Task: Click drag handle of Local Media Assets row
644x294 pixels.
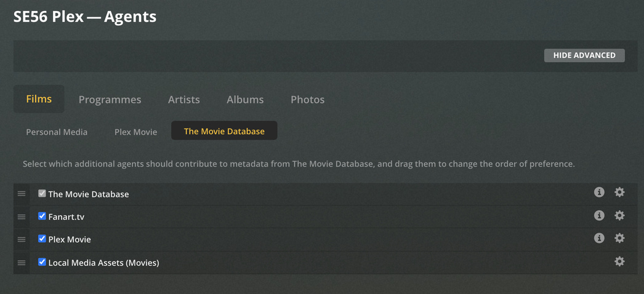Action: click(x=22, y=263)
